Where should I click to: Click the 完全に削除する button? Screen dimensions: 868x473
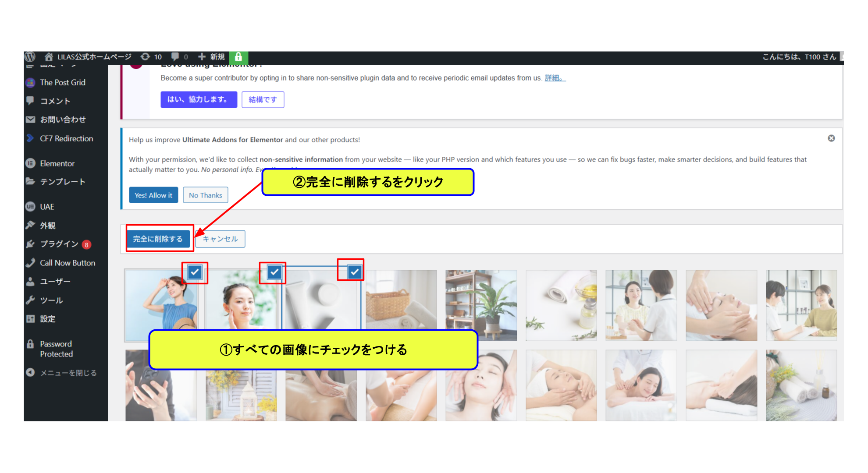pyautogui.click(x=158, y=239)
